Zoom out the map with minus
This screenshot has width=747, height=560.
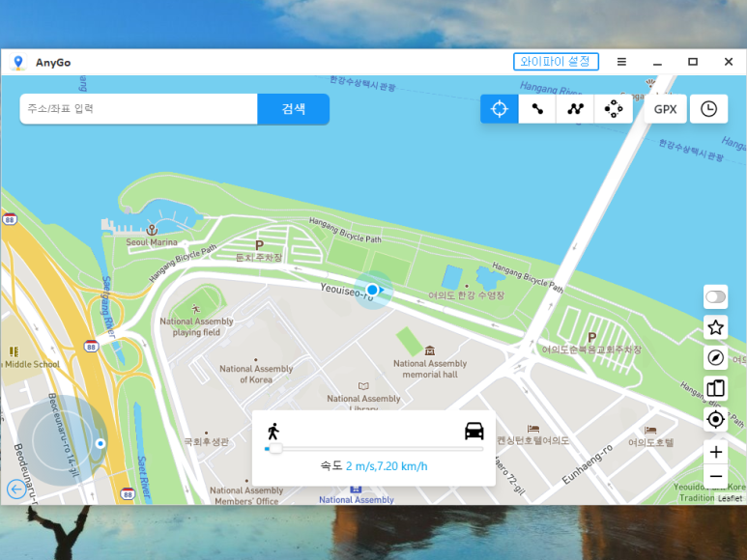715,476
